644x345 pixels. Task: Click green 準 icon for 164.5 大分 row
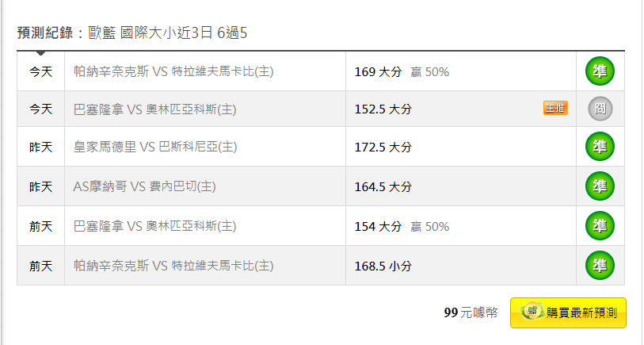600,186
